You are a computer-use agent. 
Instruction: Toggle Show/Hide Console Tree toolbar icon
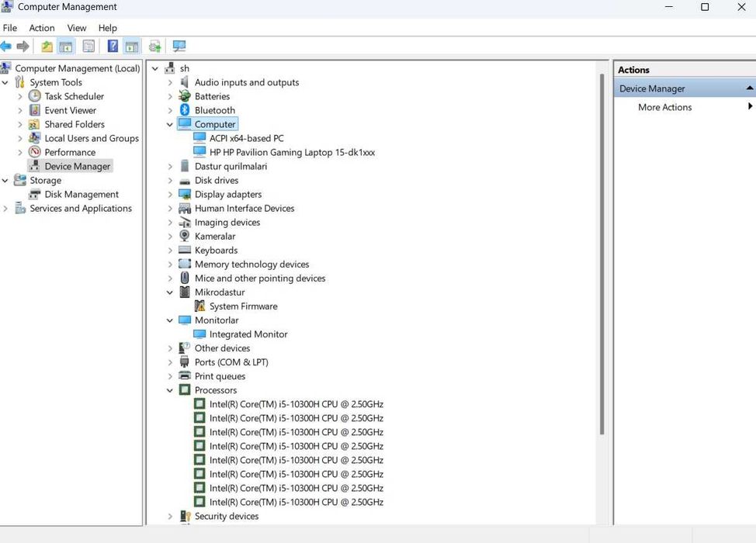65,47
